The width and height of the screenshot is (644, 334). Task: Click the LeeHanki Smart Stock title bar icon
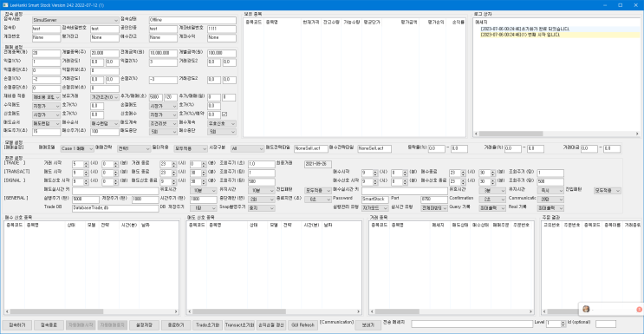(x=5, y=4)
